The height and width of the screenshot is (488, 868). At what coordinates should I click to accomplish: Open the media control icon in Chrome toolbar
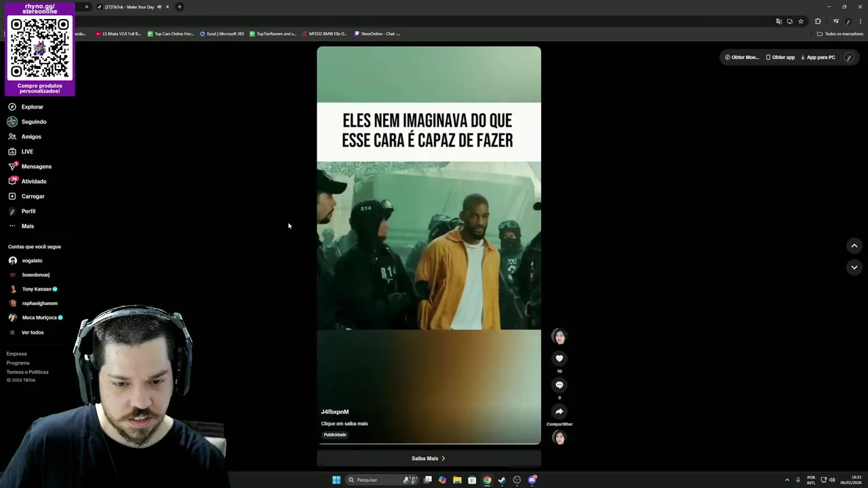835,21
